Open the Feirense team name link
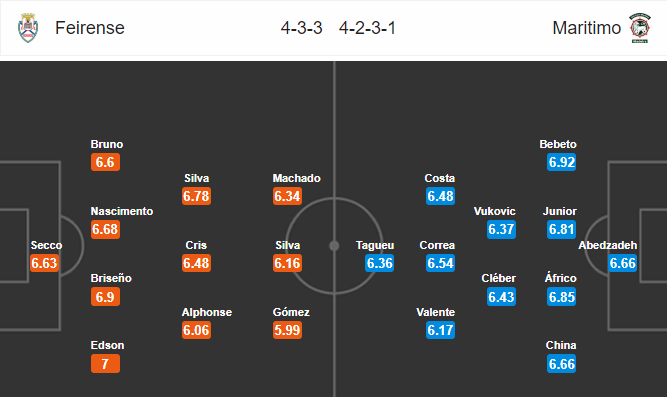This screenshot has height=397, width=667. point(90,28)
